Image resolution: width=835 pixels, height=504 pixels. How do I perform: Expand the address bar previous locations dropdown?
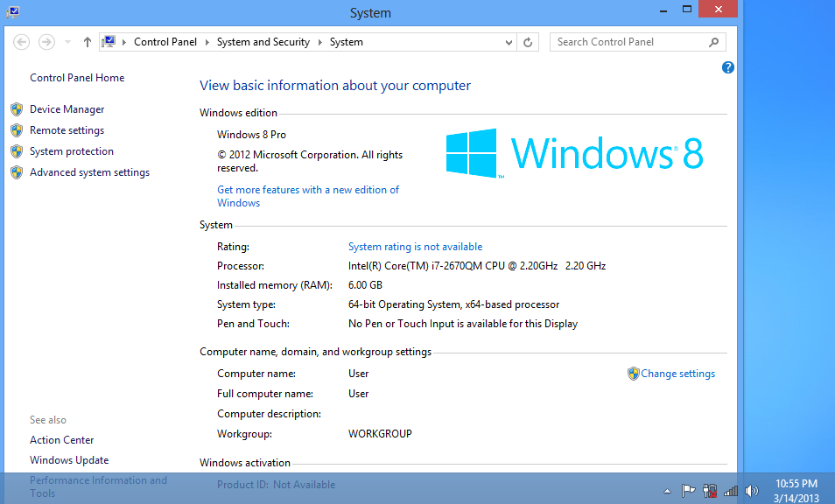510,42
